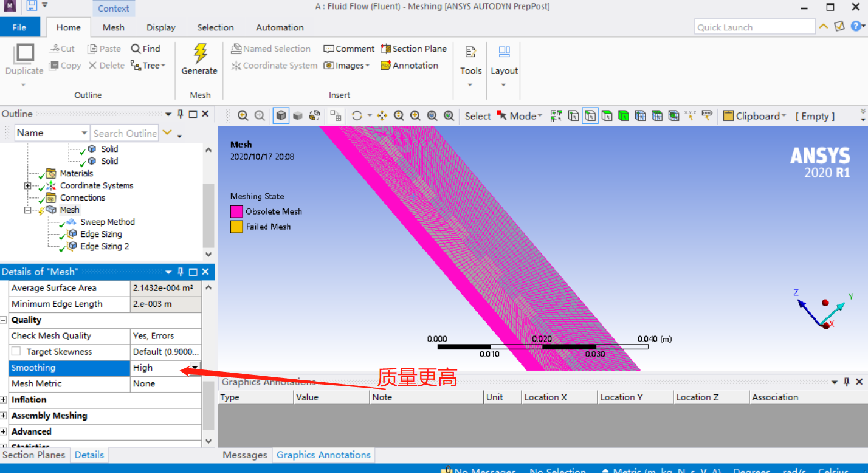
Task: Select Materials in the outline tree
Action: pos(77,173)
